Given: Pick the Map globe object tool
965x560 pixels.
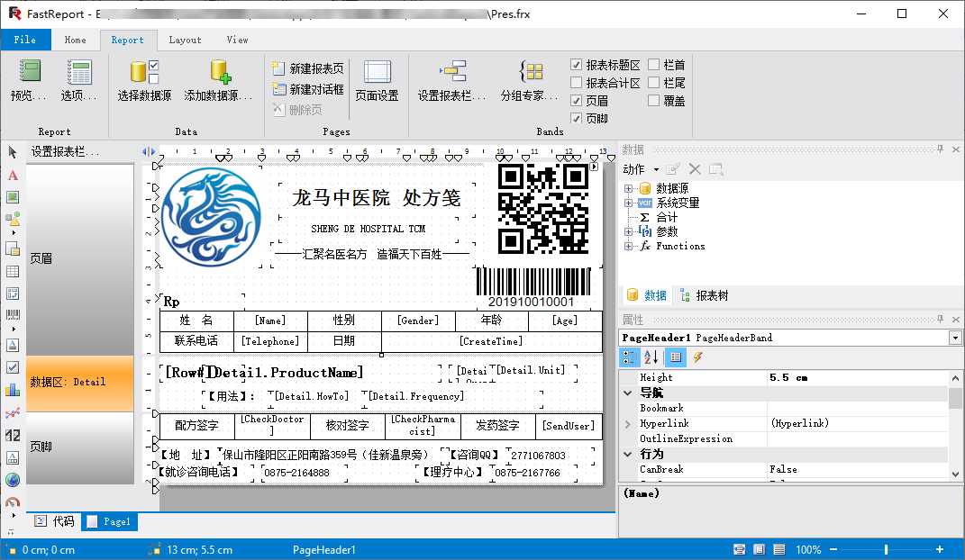Looking at the screenshot, I should pyautogui.click(x=13, y=480).
